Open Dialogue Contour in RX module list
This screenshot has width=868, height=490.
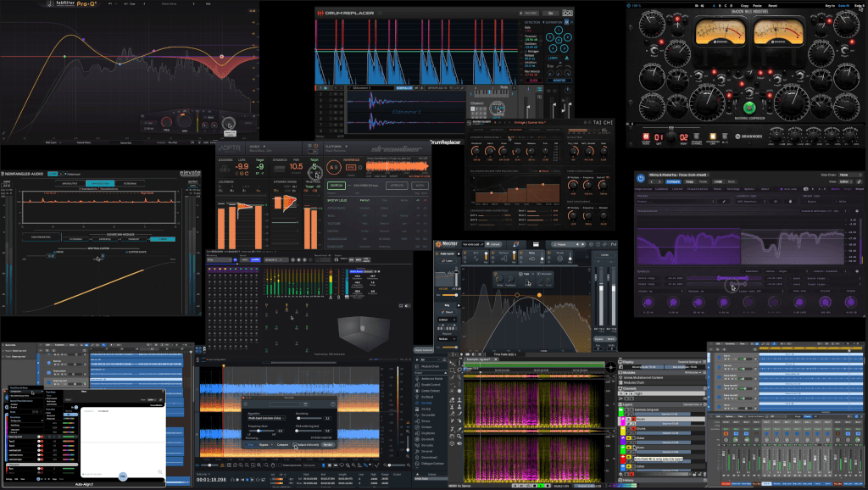pos(432,464)
